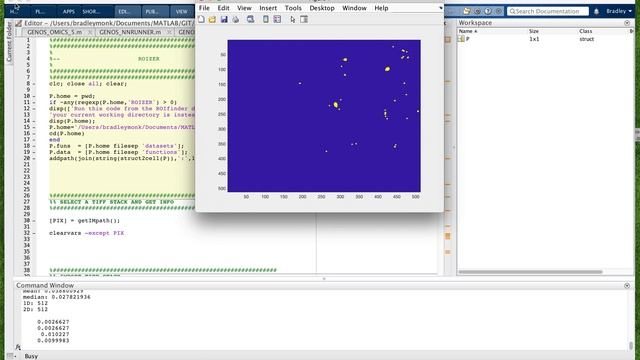Set breakpoint at line 30

tap(34, 221)
